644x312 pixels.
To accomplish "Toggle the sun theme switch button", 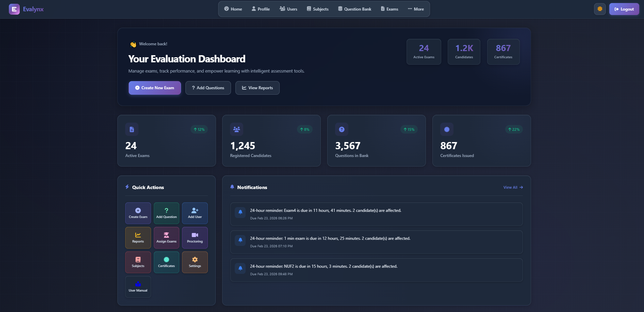I will pos(600,9).
